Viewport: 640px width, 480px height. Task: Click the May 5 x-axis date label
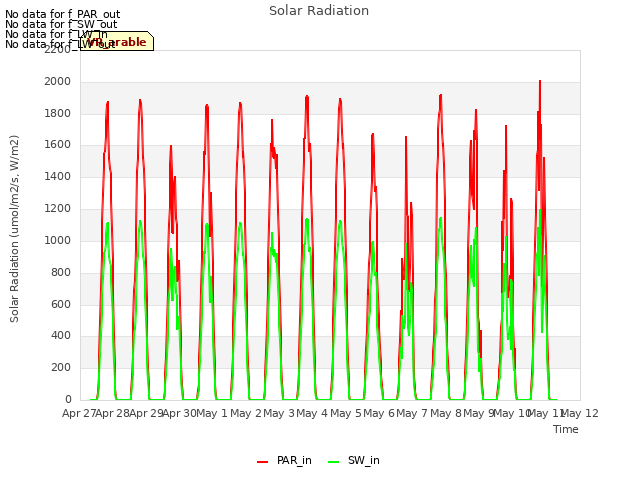coord(346,413)
